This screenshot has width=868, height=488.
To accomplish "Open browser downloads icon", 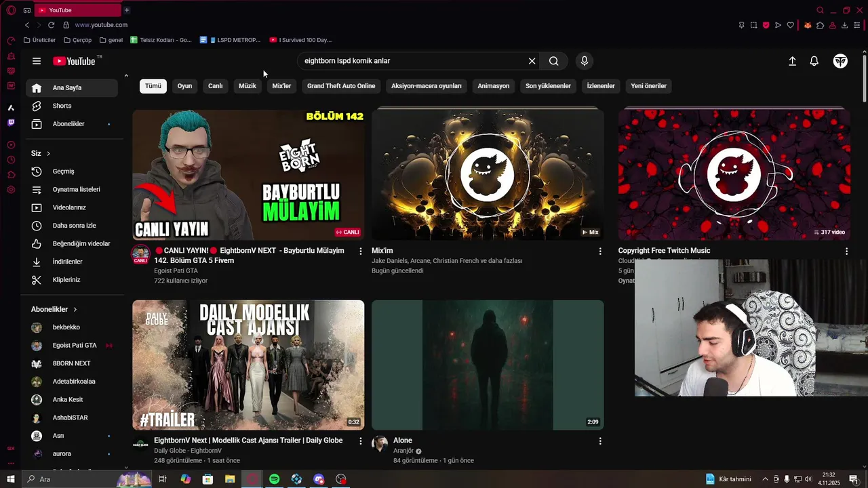I will coord(844,25).
